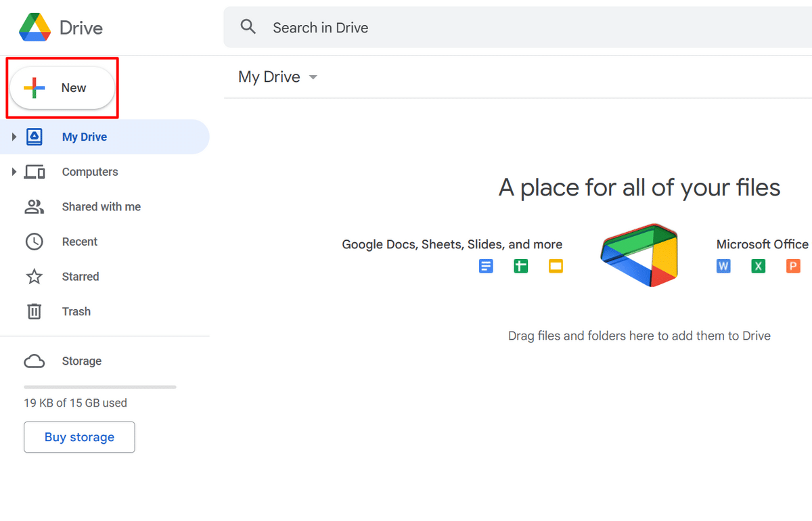
Task: Click the My Drive sidebar icon
Action: [35, 137]
